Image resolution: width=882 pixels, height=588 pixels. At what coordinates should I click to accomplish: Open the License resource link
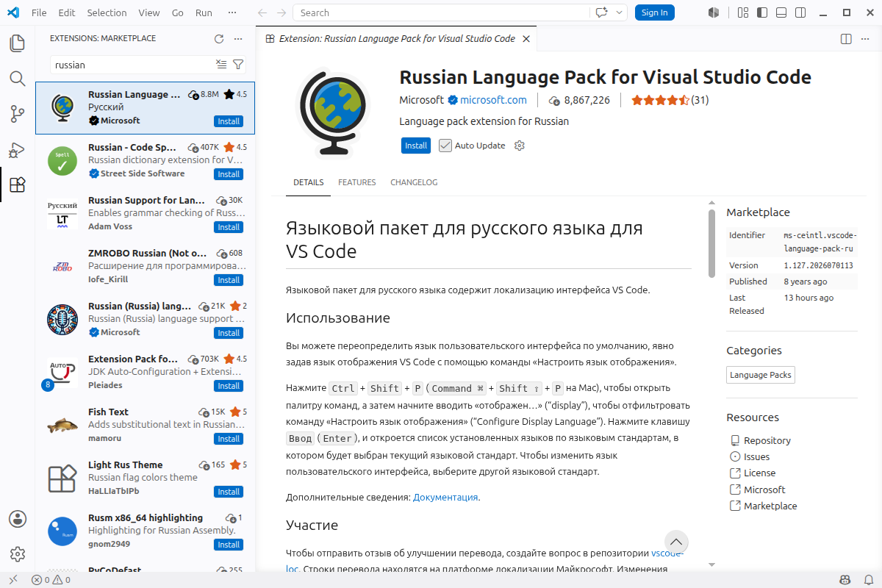[759, 473]
